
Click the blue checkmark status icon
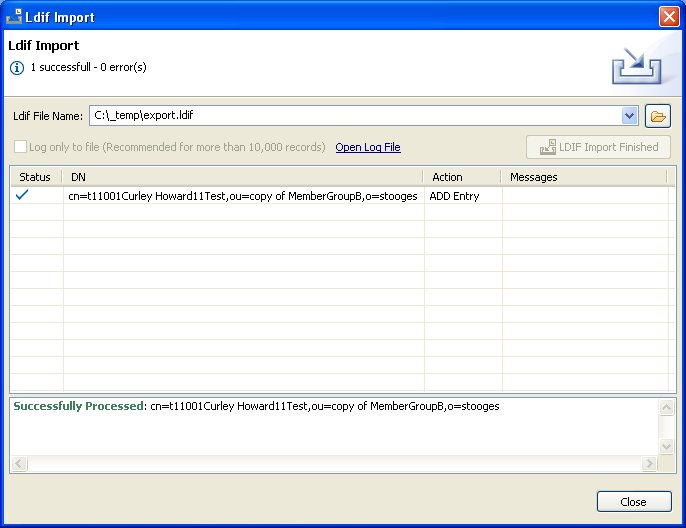(22, 196)
